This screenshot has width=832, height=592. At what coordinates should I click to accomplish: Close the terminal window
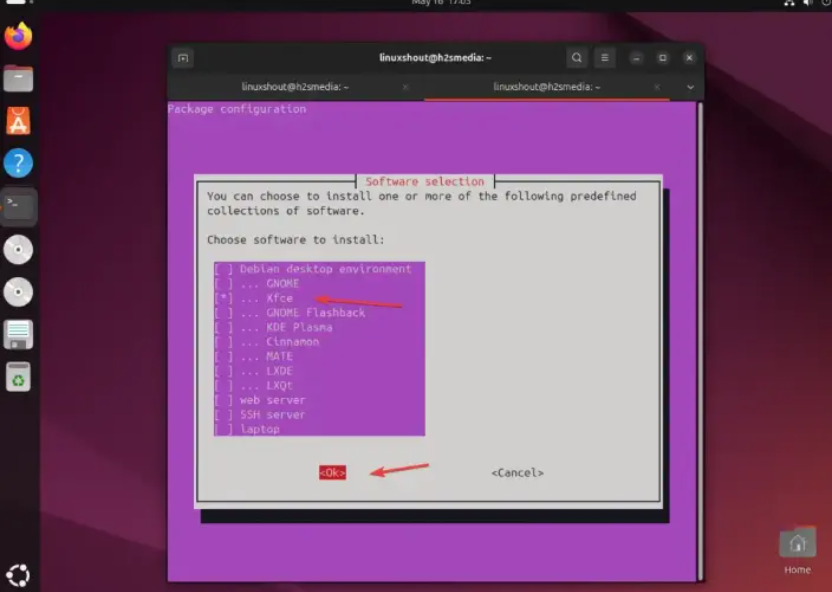tap(689, 58)
